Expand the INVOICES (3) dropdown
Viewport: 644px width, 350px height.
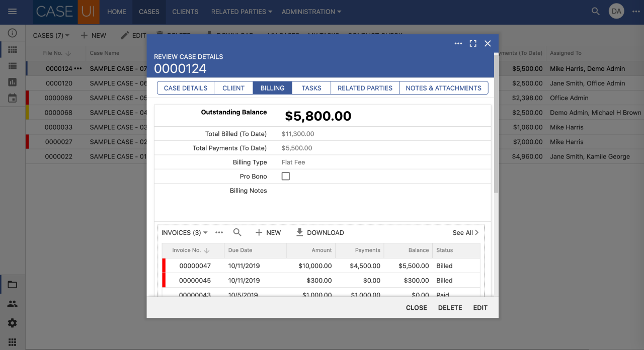tap(184, 232)
